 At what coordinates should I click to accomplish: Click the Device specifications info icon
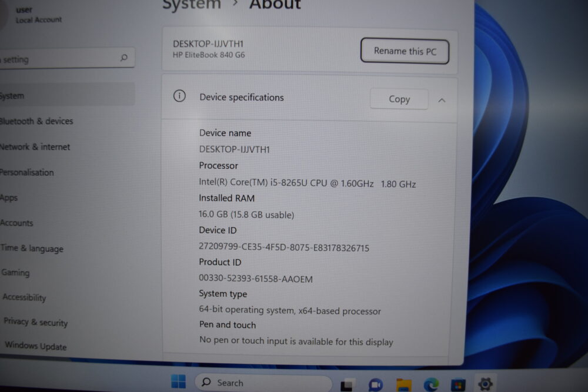179,96
